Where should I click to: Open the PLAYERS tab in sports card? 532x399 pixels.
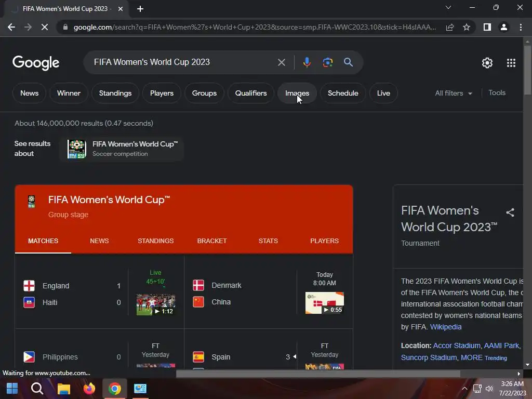tap(324, 241)
